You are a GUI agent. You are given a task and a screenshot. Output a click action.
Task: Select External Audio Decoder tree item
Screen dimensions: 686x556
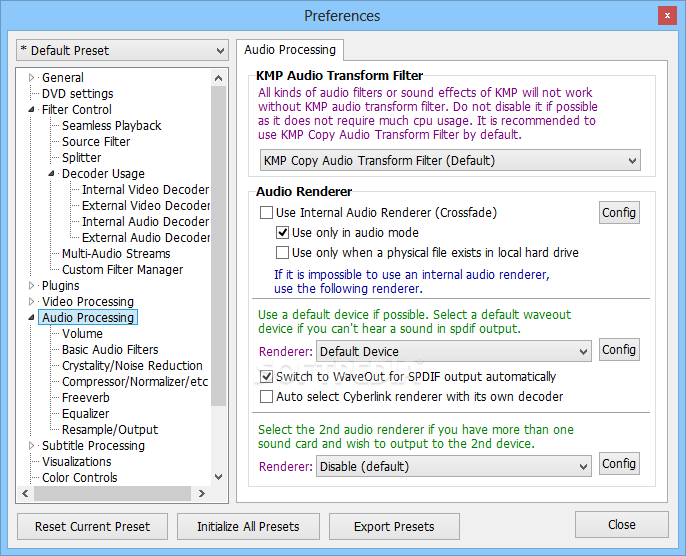[146, 238]
